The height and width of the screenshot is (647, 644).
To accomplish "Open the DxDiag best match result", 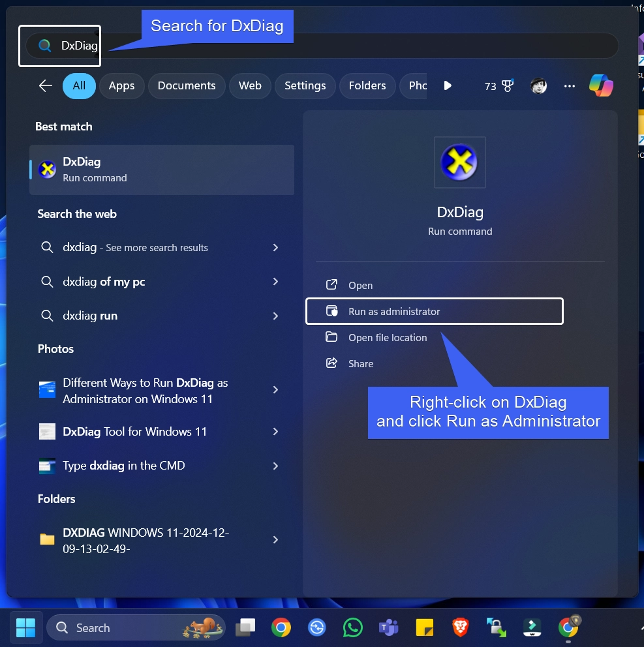I will click(x=162, y=170).
